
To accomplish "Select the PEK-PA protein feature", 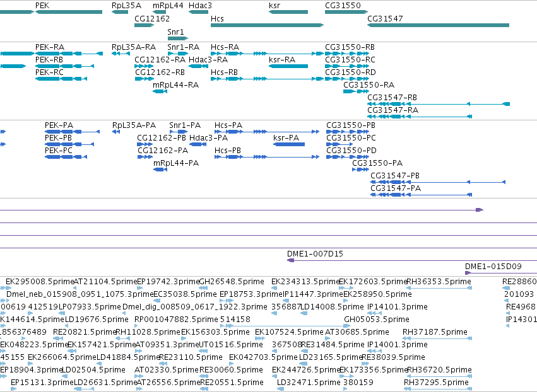I will click(73, 132).
